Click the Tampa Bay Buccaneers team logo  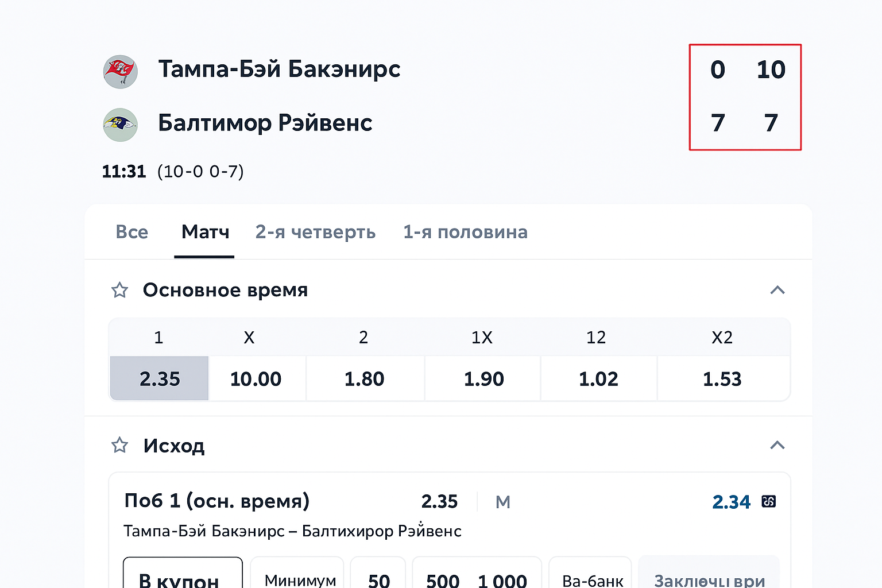click(x=120, y=72)
